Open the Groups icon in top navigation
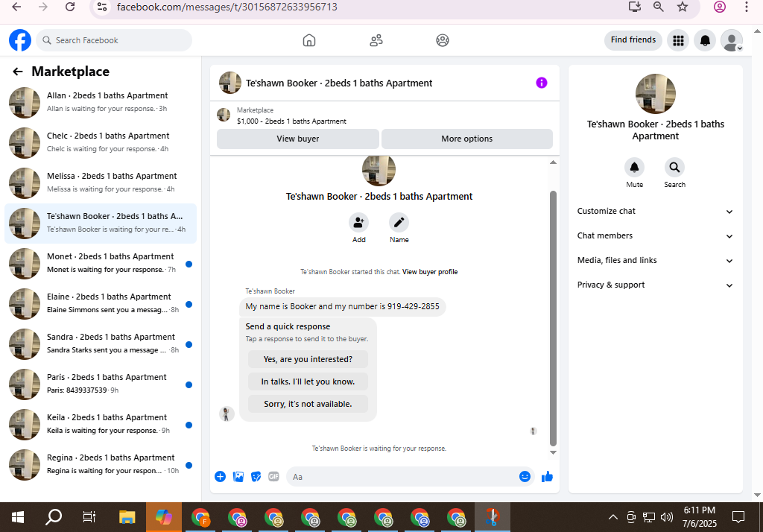Image resolution: width=763 pixels, height=532 pixels. [x=443, y=40]
